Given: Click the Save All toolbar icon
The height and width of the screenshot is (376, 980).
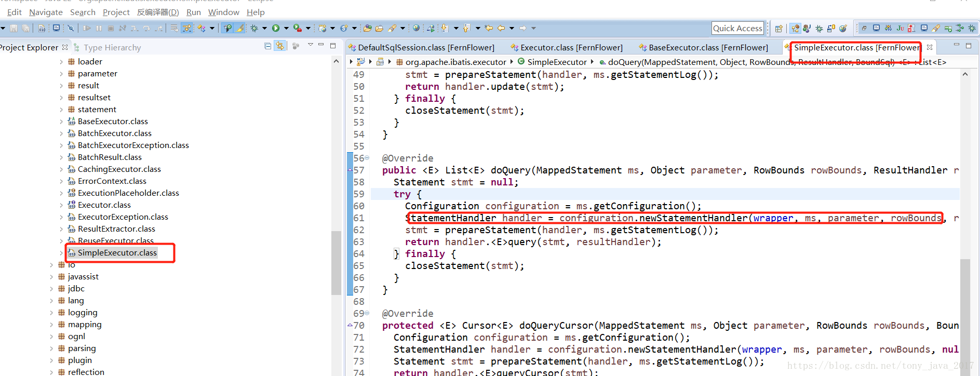Looking at the screenshot, I should (25, 28).
